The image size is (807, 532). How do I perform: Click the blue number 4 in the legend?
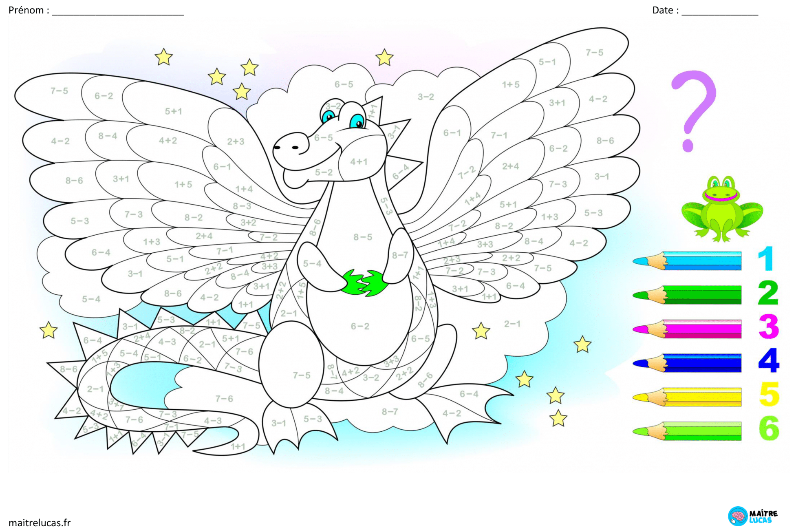[769, 360]
